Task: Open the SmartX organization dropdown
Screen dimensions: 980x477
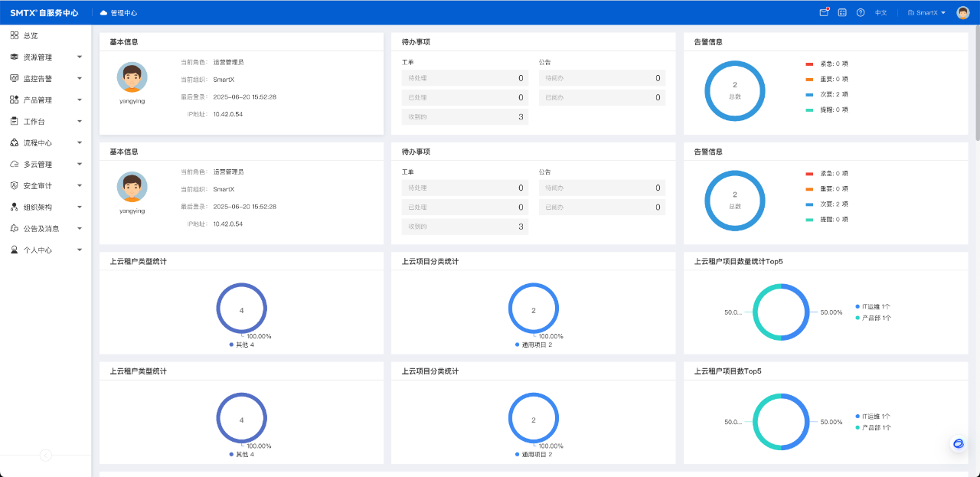Action: pos(926,12)
